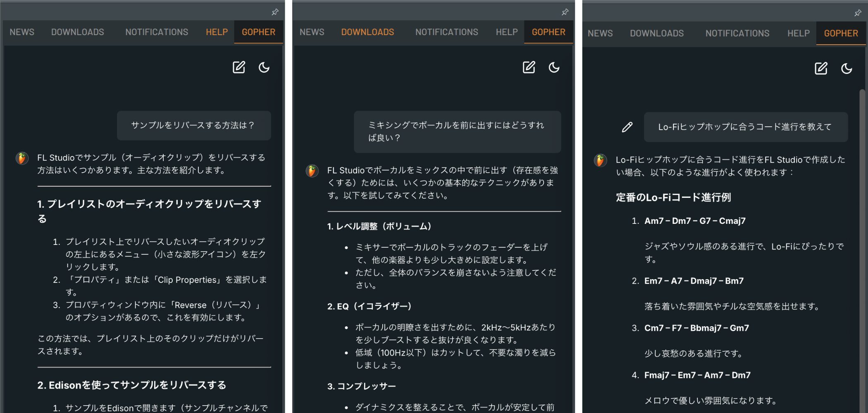Edit the Lo-Fi chord progression message with the pencil

pos(627,127)
